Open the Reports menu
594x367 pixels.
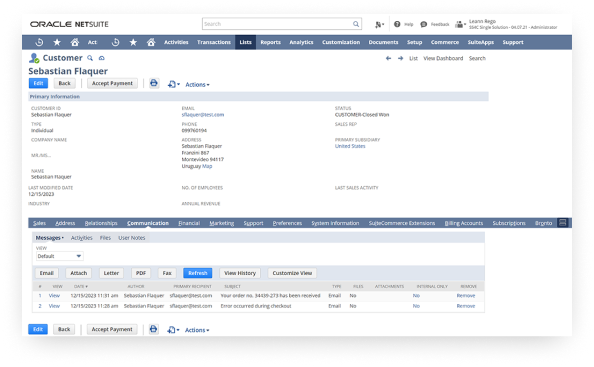click(270, 42)
